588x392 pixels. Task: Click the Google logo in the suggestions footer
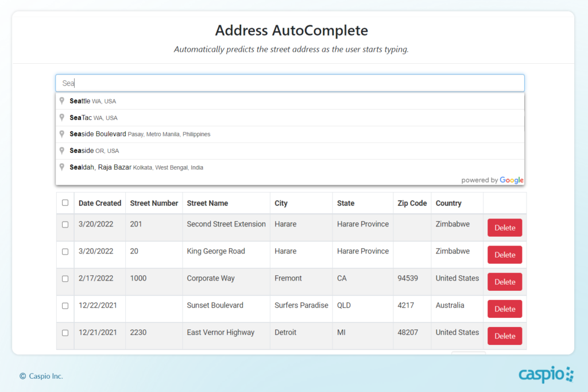(x=512, y=180)
